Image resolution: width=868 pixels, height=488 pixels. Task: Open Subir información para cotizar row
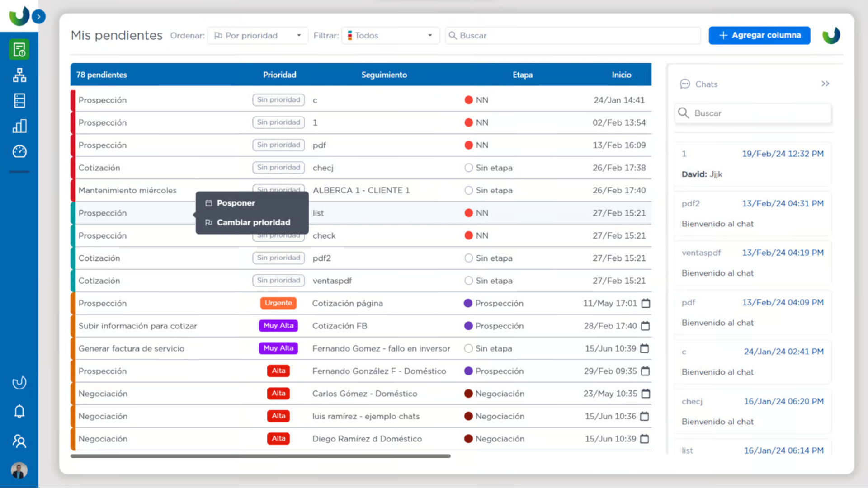tap(361, 326)
